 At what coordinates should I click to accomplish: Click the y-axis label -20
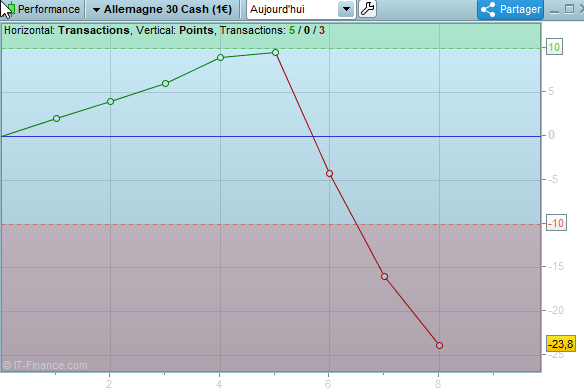[556, 310]
